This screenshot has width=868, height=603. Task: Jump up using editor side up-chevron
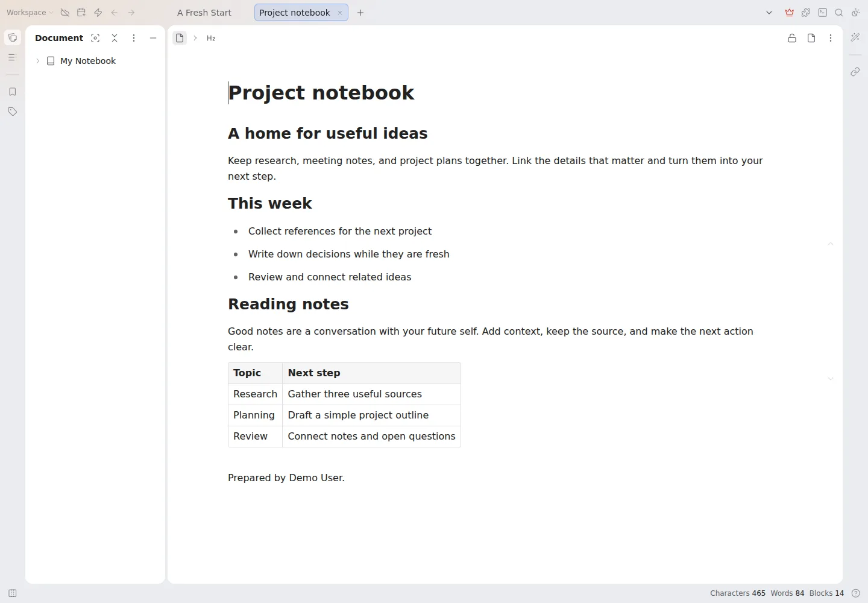[831, 244]
